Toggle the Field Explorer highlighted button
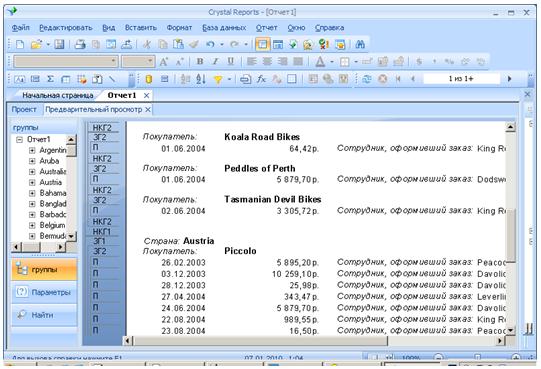 (x=262, y=45)
